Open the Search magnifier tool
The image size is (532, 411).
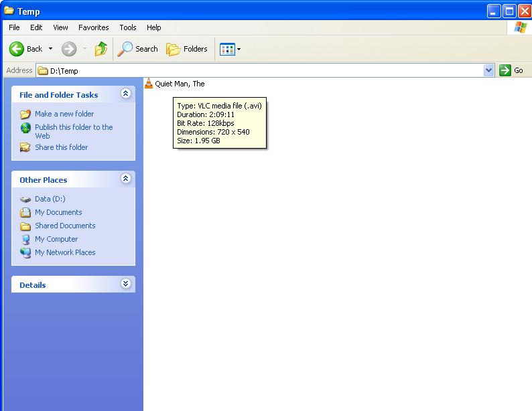point(125,49)
